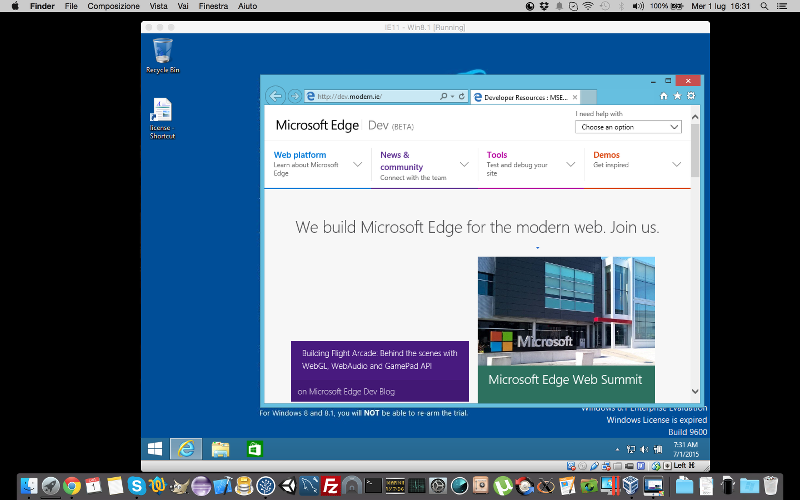Click the search magnifier in address bar
The image size is (800, 500).
(443, 96)
